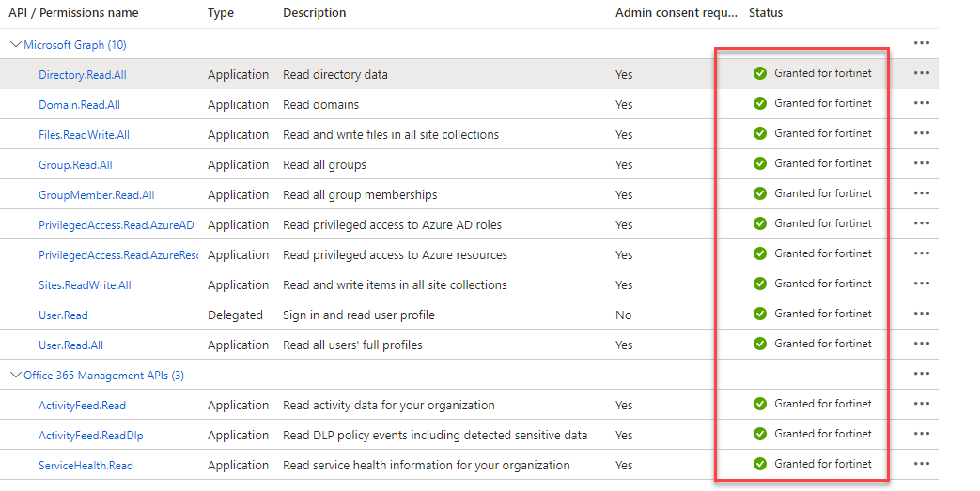The height and width of the screenshot is (491, 980).
Task: Collapse the Microsoft Graph (10) group
Action: [16, 44]
